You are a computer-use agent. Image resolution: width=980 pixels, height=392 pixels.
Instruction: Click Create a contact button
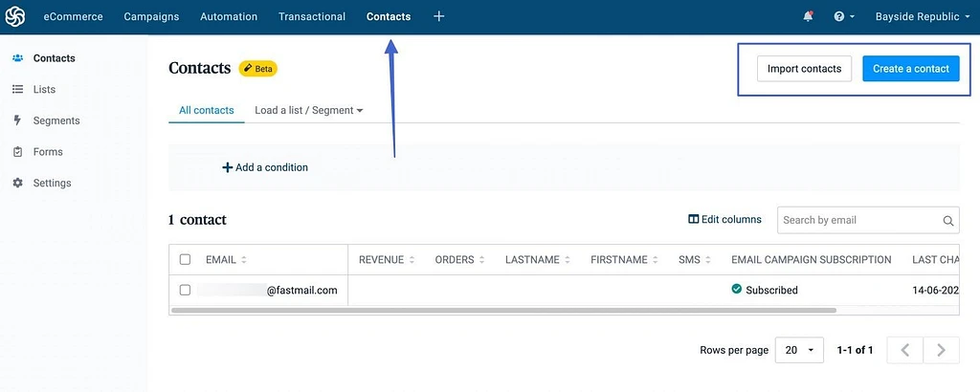coord(911,69)
